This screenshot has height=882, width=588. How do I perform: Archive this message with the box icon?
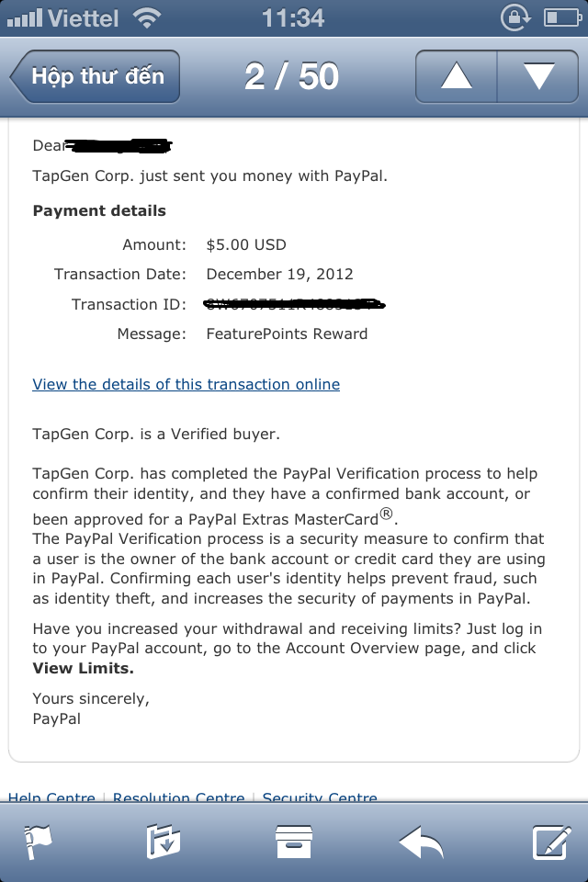(294, 842)
